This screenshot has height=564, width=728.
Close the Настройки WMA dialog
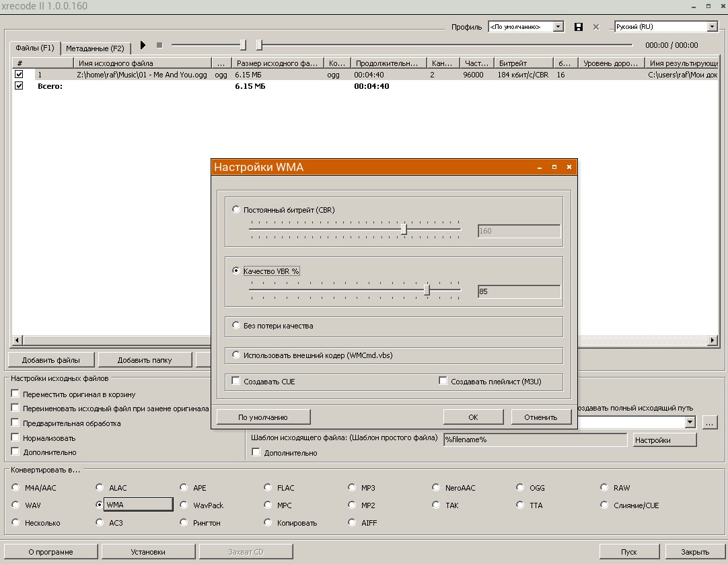(569, 167)
